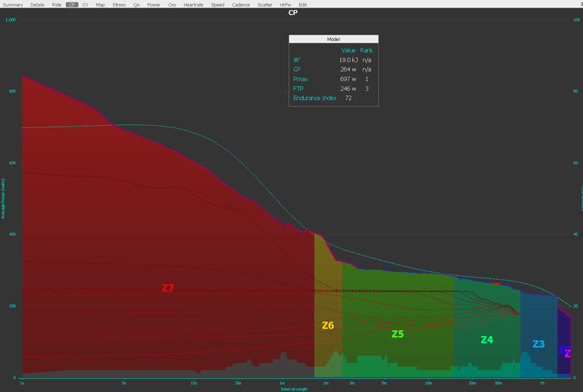Click the Interval Length axis title
583x392 pixels.
click(x=294, y=389)
